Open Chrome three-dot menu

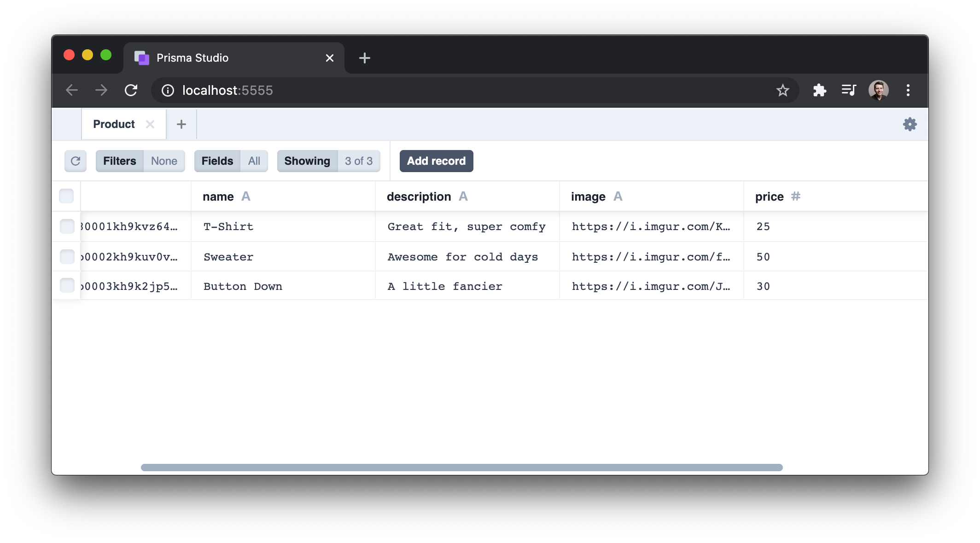[x=908, y=90]
